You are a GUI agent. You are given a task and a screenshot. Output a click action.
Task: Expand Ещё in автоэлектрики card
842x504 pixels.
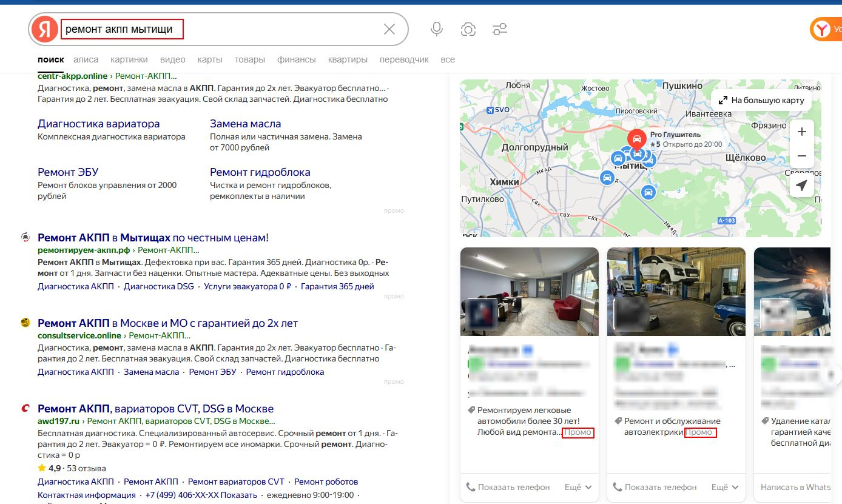point(724,487)
